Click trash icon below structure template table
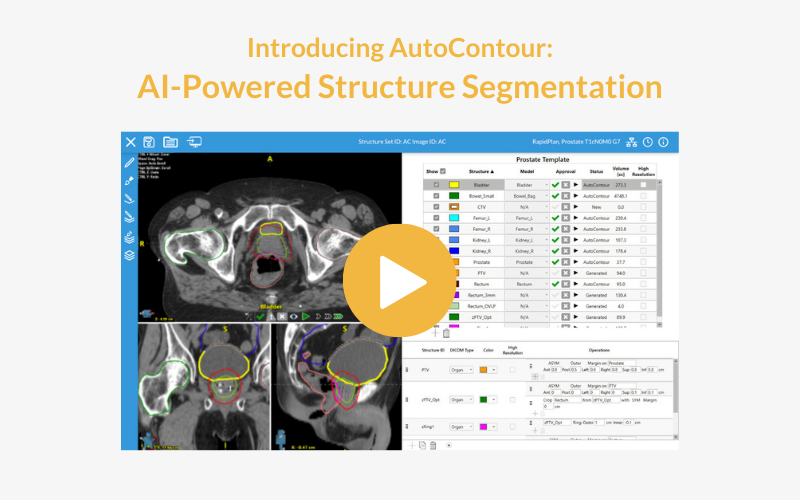This screenshot has width=800, height=500. click(x=446, y=333)
